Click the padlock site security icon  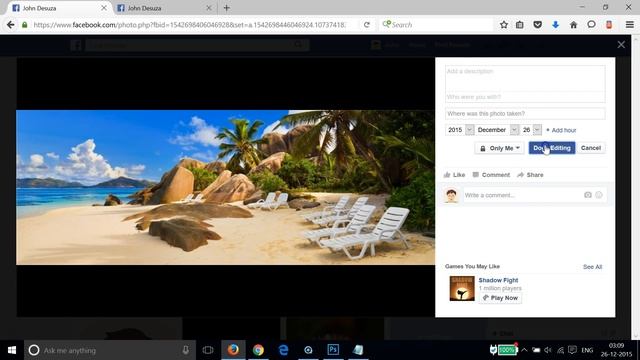24,25
